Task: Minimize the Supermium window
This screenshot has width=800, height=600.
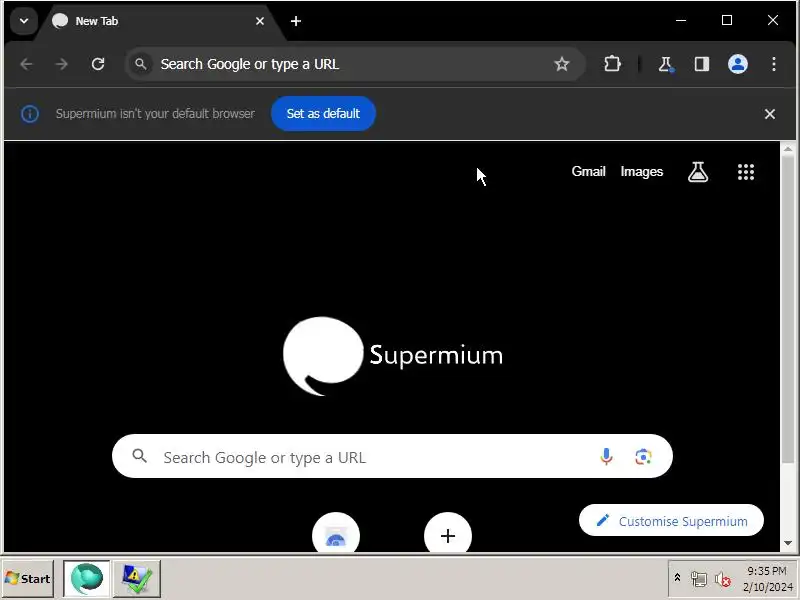Action: [681, 20]
